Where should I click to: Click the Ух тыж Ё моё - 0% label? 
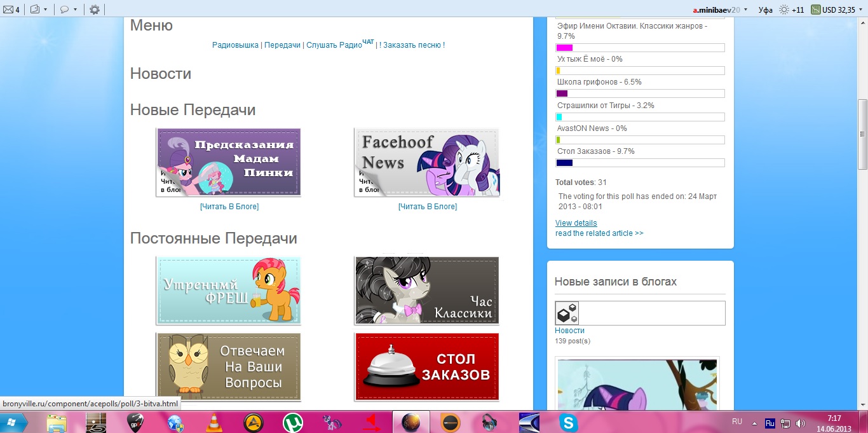click(x=590, y=59)
